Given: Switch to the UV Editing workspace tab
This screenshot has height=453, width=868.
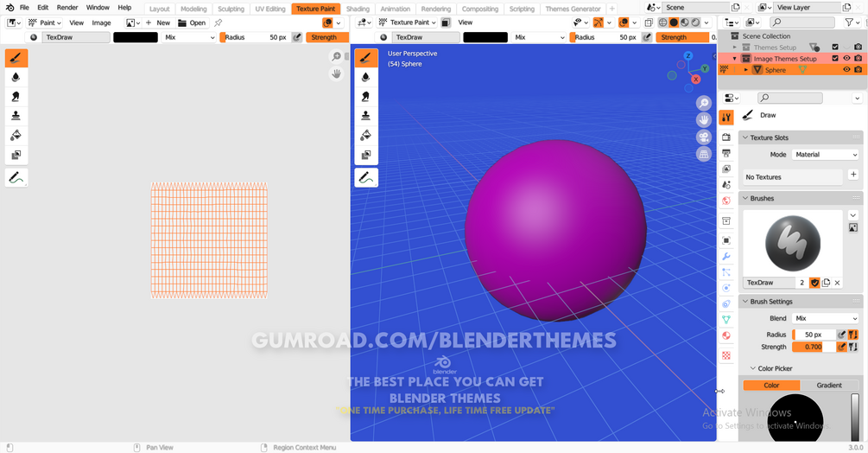Looking at the screenshot, I should [270, 9].
